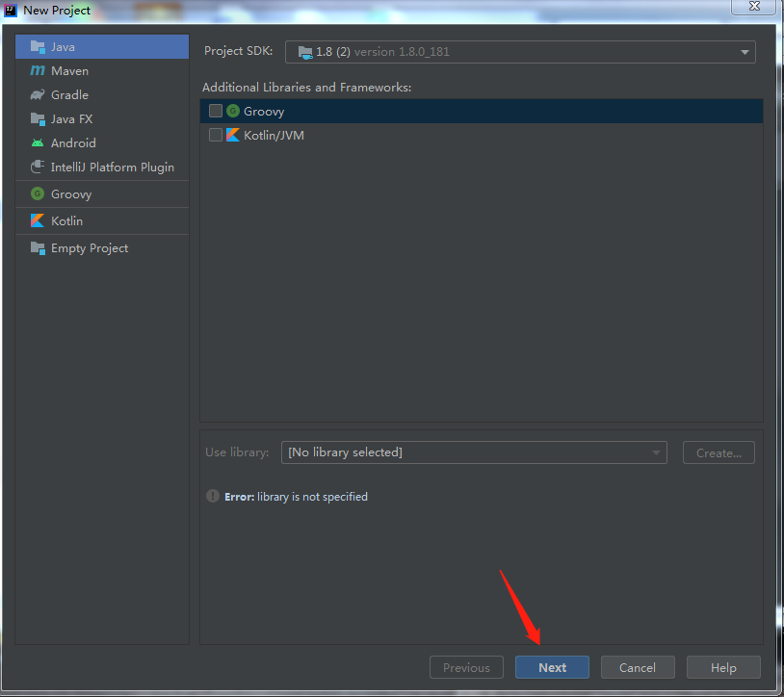Click the Java FX folder icon
Screen dimensions: 784x697
tap(38, 119)
